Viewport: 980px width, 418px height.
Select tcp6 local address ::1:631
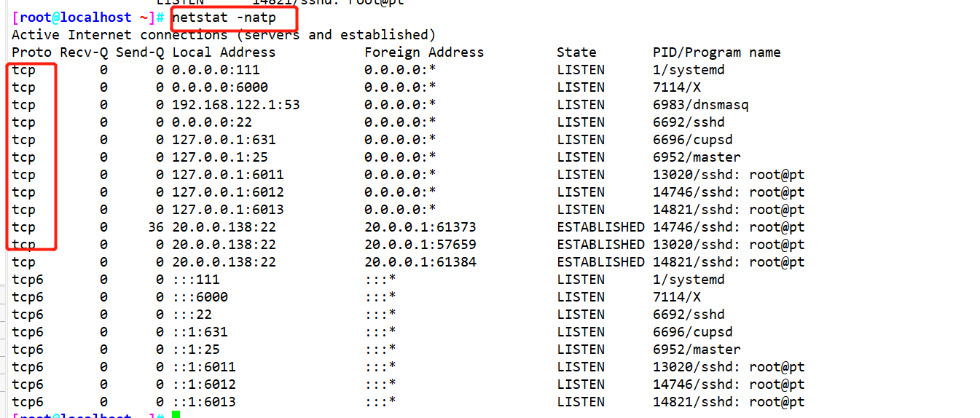point(200,332)
